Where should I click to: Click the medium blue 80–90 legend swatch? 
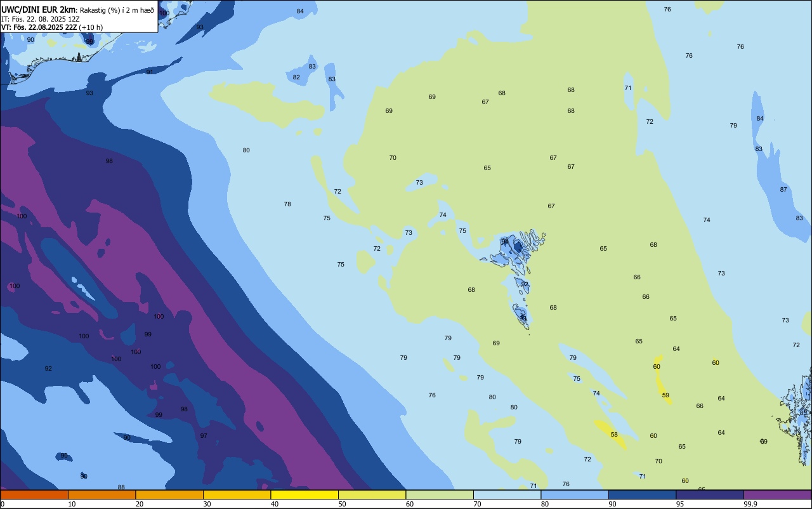click(575, 494)
